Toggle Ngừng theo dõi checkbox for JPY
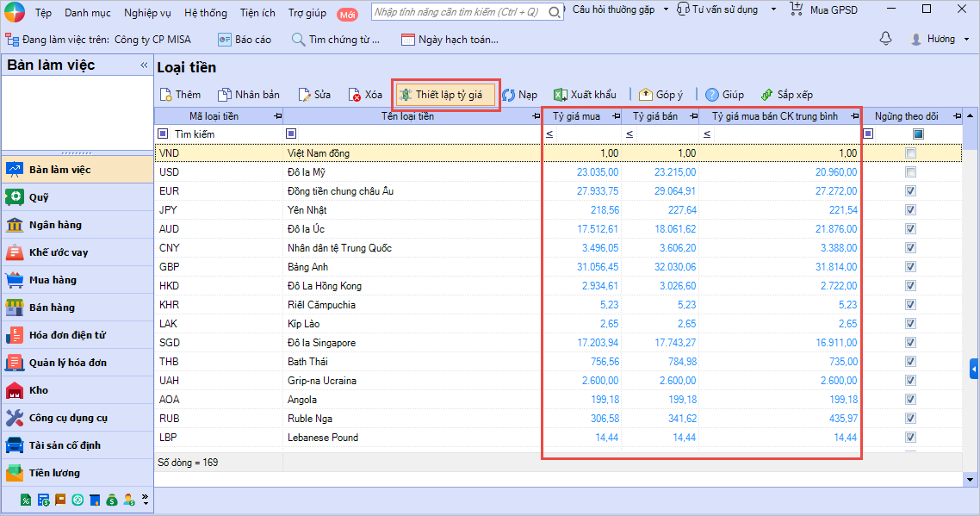980x516 pixels. click(x=910, y=210)
